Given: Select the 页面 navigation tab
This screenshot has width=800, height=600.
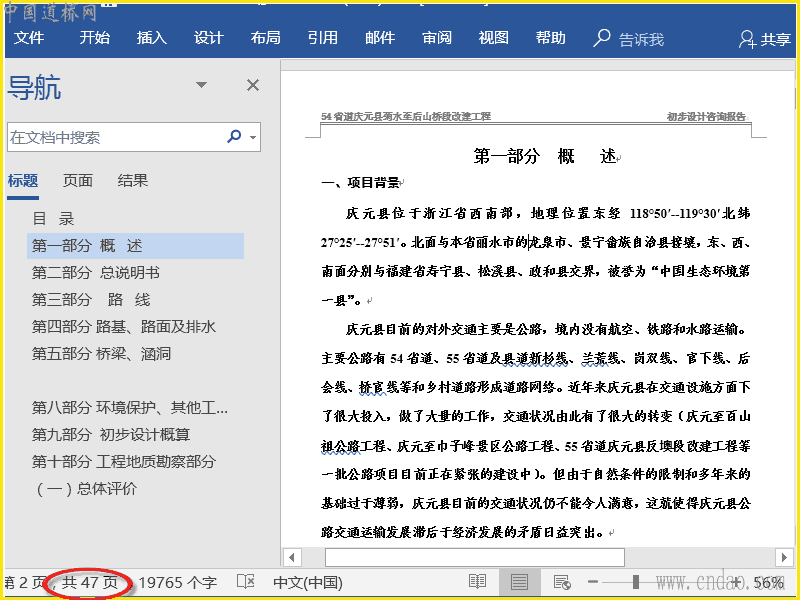Looking at the screenshot, I should tap(78, 181).
